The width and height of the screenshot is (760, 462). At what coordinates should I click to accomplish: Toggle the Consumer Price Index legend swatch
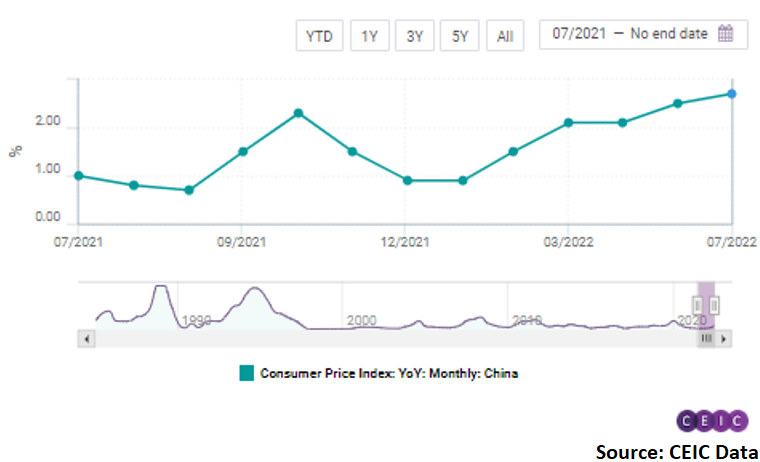pos(247,373)
